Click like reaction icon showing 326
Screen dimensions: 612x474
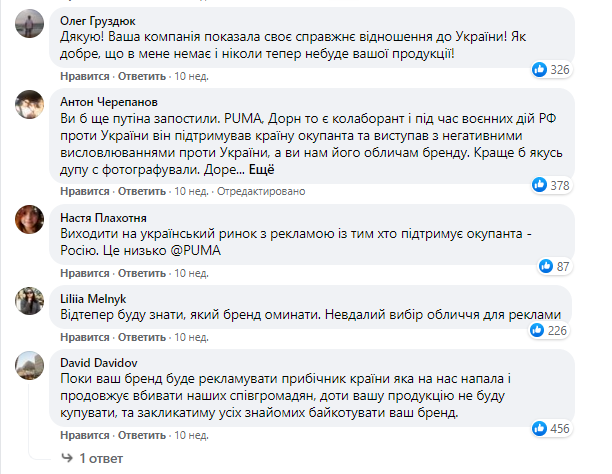pyautogui.click(x=539, y=69)
